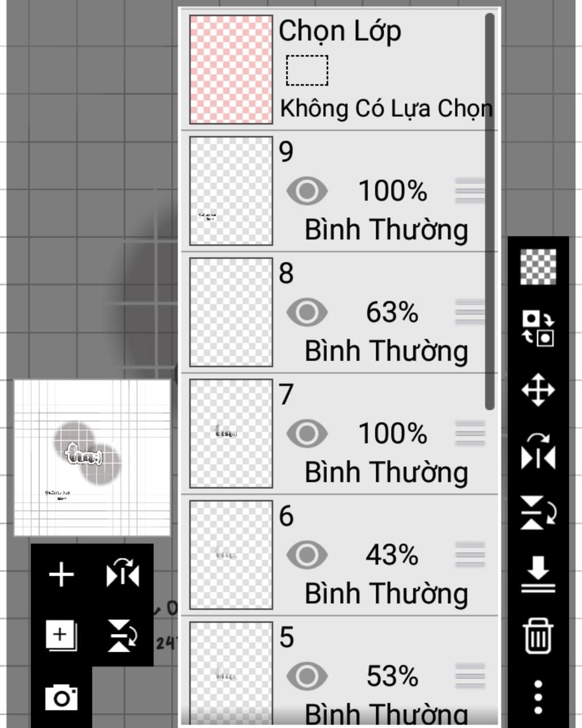The width and height of the screenshot is (582, 728).
Task: Select layer 7 thumbnail
Action: (x=231, y=433)
